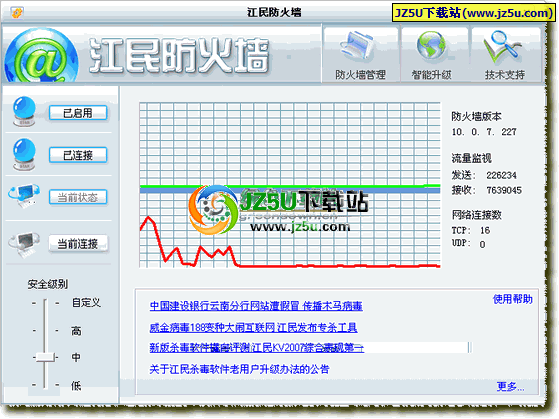Select the TCP connection count 16
This screenshot has height=419, width=559.
485,230
